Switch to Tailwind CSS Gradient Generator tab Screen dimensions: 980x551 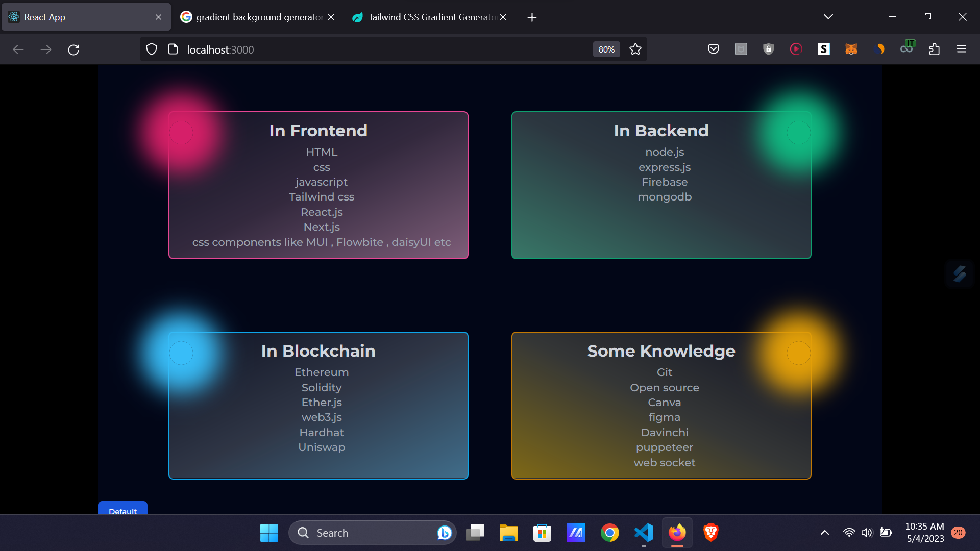click(x=426, y=17)
